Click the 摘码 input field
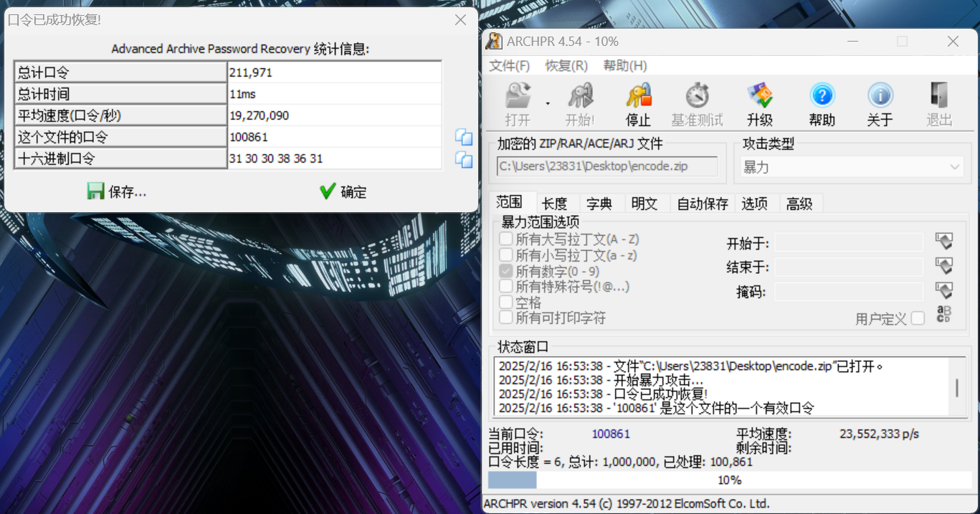The image size is (980, 514). (x=849, y=292)
